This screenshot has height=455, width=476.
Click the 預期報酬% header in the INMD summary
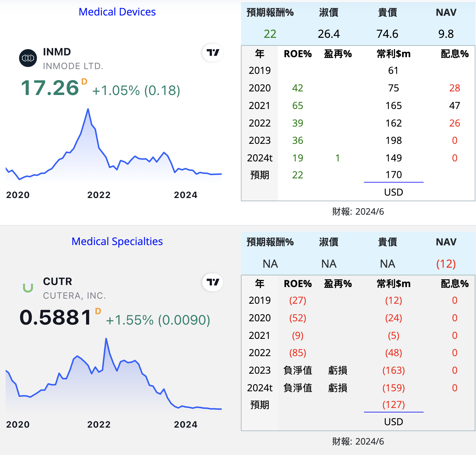coord(270,13)
